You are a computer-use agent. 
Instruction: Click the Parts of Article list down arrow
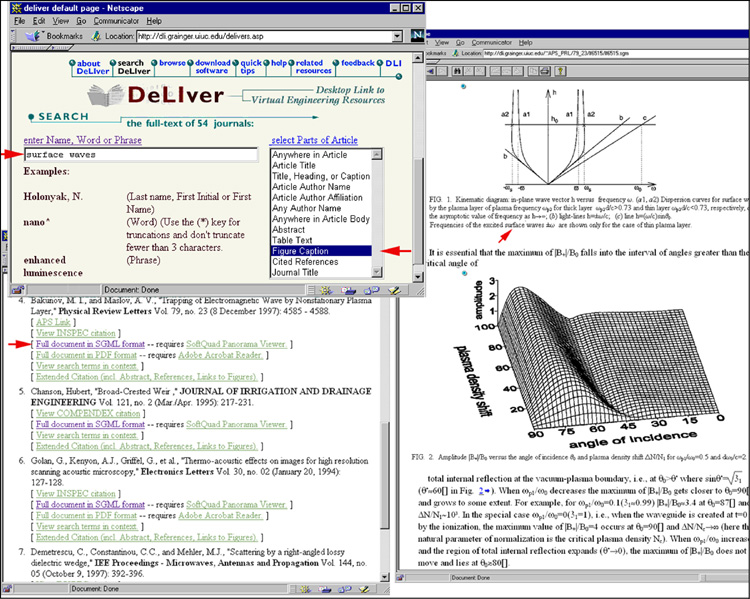tap(377, 272)
